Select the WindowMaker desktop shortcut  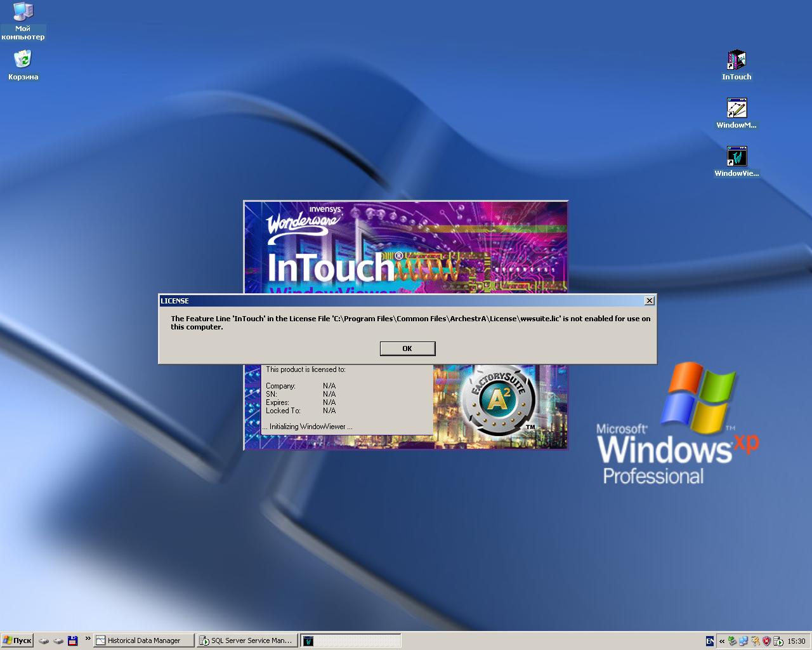pyautogui.click(x=736, y=109)
